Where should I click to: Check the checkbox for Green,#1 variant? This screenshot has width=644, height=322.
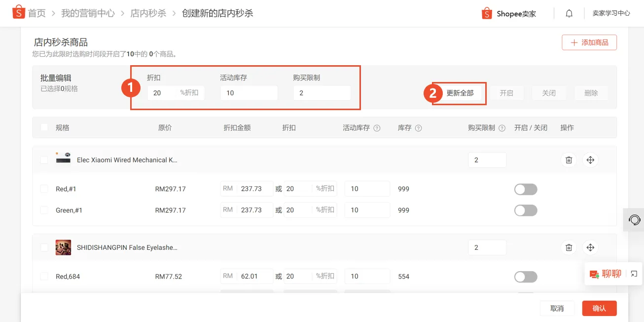[43, 210]
